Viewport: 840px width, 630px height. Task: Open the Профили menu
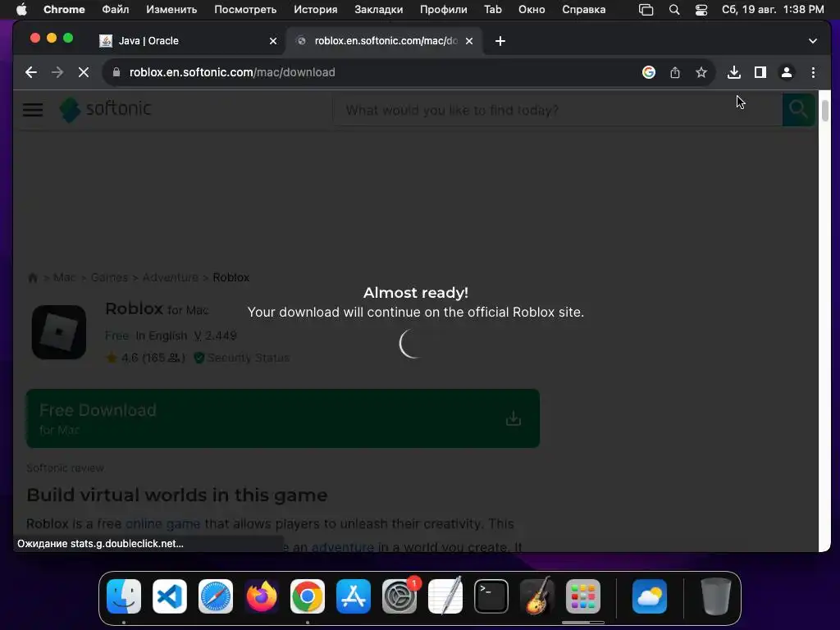coord(444,10)
